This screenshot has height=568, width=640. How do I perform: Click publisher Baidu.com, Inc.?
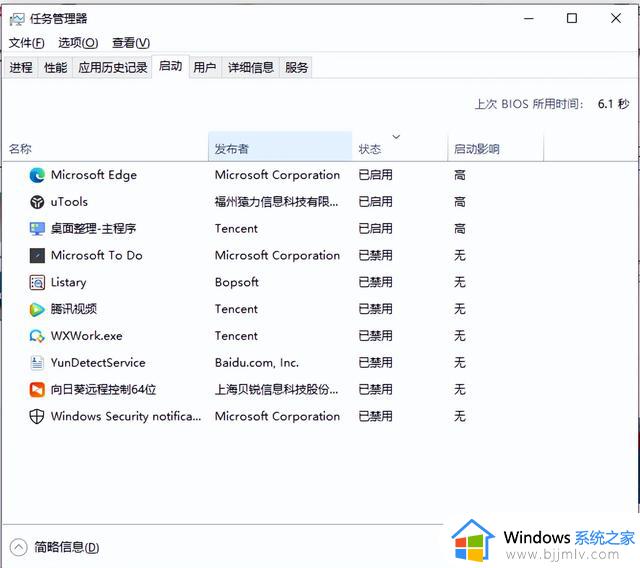tap(257, 363)
